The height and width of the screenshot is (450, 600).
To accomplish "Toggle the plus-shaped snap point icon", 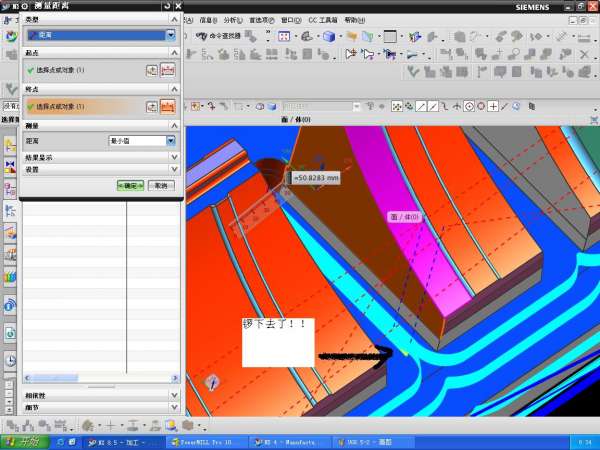I will point(494,106).
